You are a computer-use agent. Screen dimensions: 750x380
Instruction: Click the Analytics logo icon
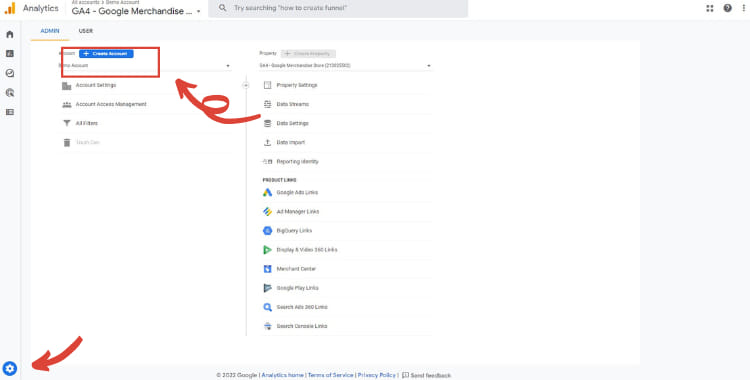point(10,8)
